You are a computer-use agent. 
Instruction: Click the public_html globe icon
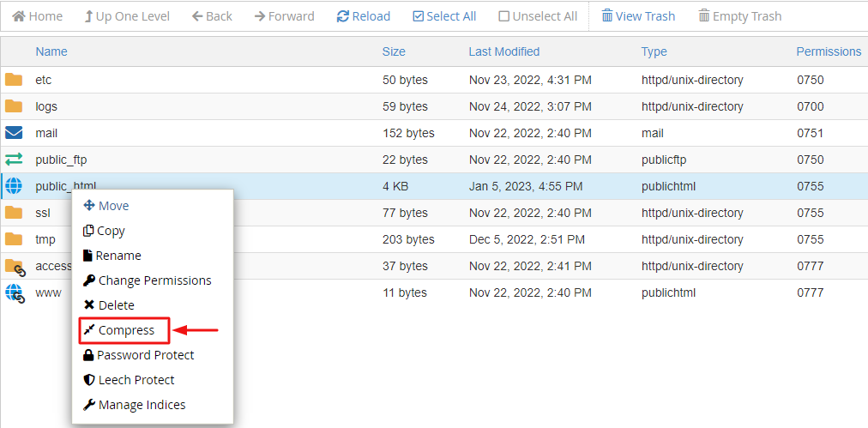tap(14, 186)
